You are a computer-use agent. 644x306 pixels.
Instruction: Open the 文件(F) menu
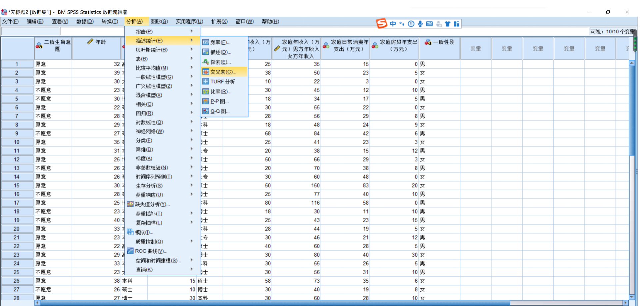pyautogui.click(x=10, y=21)
